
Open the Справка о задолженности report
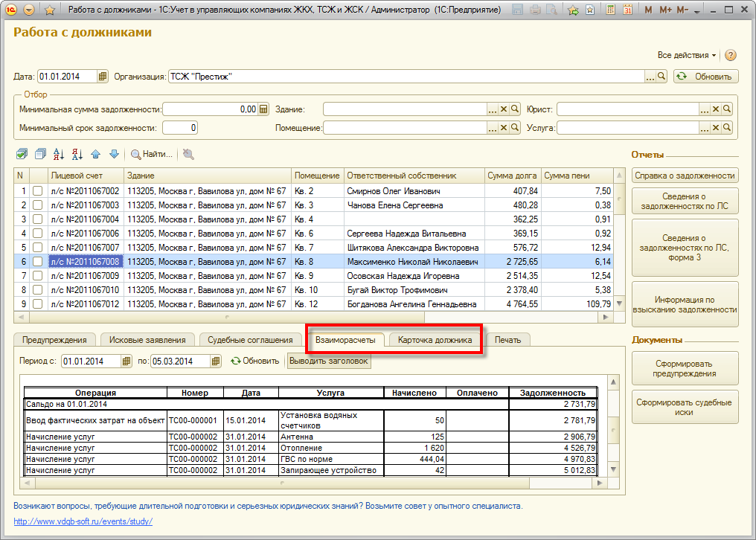coord(685,176)
